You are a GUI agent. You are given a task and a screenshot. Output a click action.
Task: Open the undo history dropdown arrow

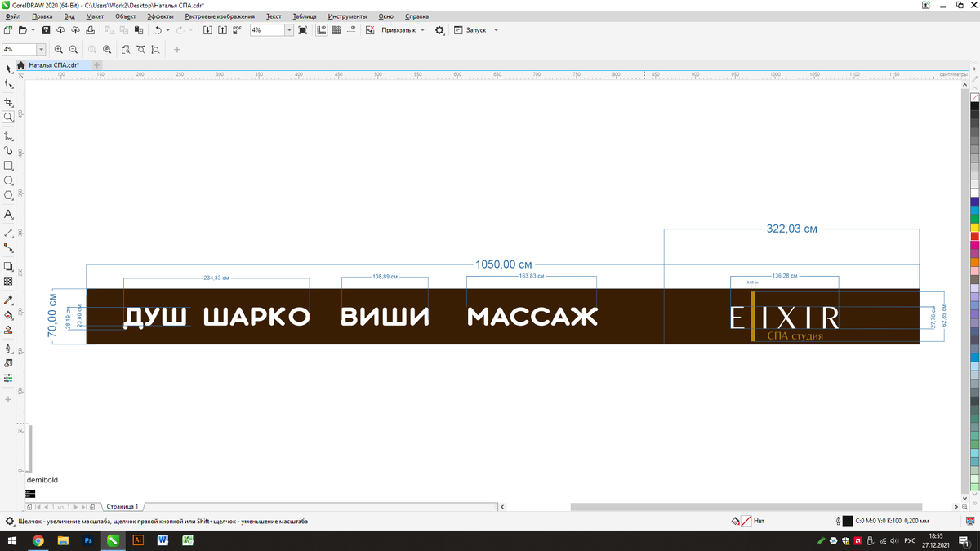click(x=167, y=30)
